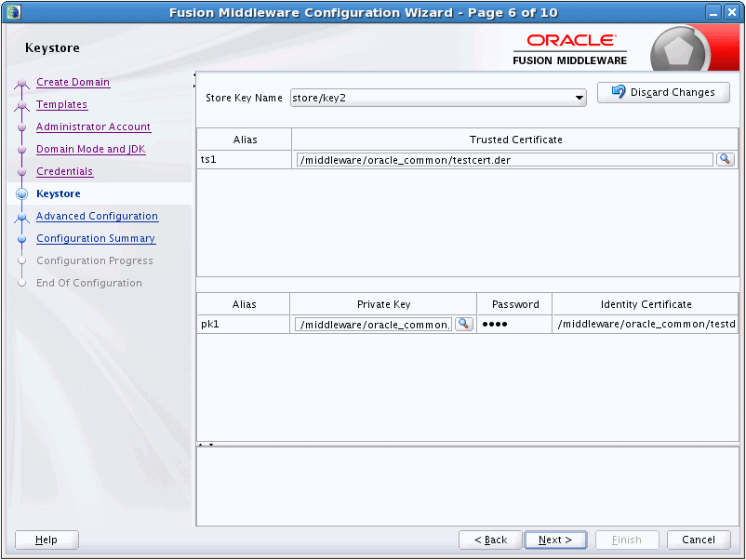Edit trusted certificate path testcert.der
Viewport: 746px width, 560px height.
point(504,160)
